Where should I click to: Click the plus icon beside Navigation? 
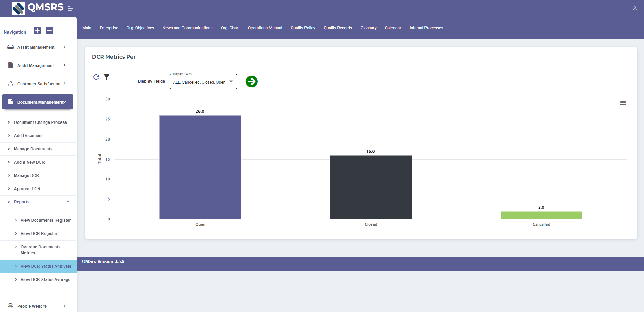pos(37,31)
